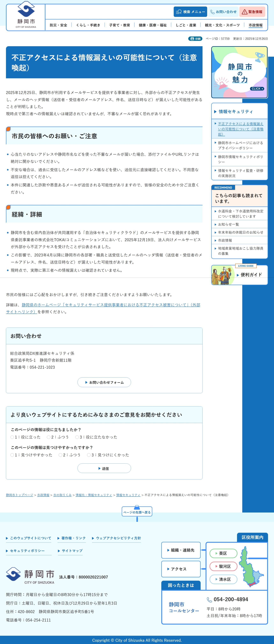
Task: Open the 緊急情報 emergency warning button
Action: tap(252, 12)
